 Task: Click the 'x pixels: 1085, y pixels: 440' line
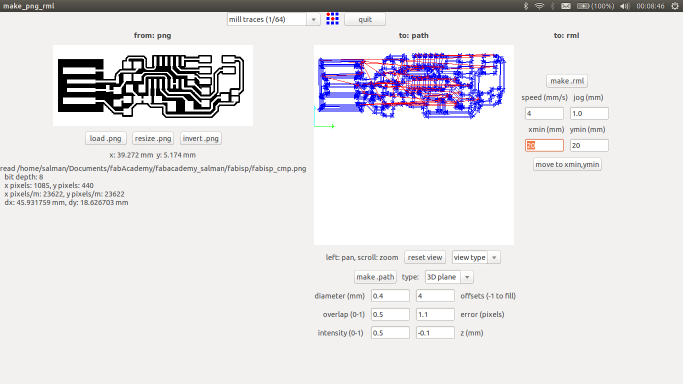coord(49,185)
